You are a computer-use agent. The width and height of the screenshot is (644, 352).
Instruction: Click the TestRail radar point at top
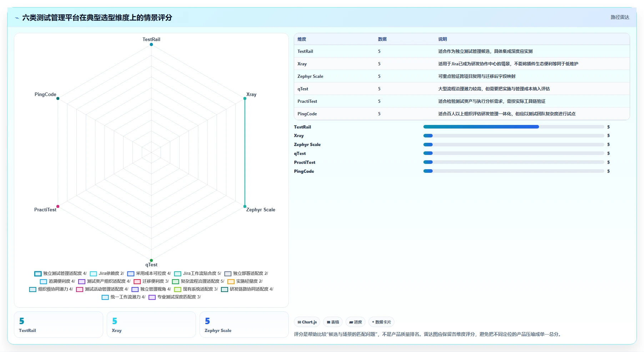coord(151,44)
